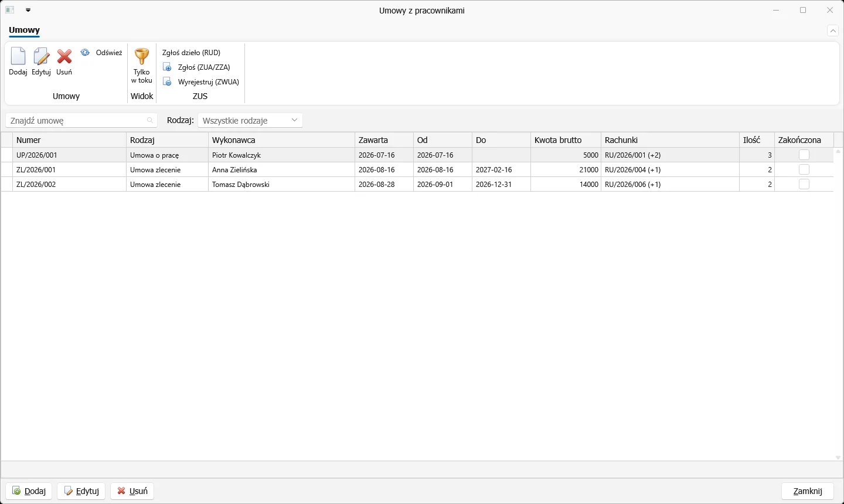Open the Umowy ribbon tab
Image resolution: width=844 pixels, height=504 pixels.
pyautogui.click(x=25, y=30)
